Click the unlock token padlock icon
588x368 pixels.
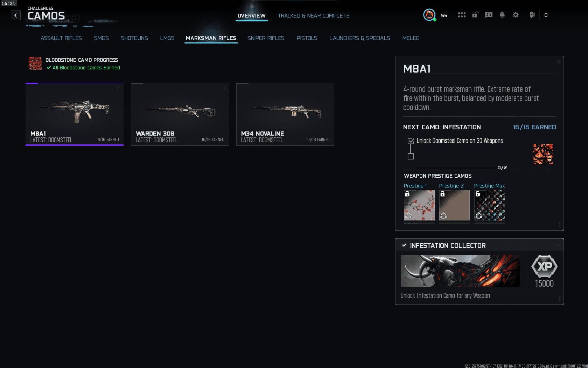[x=475, y=15]
